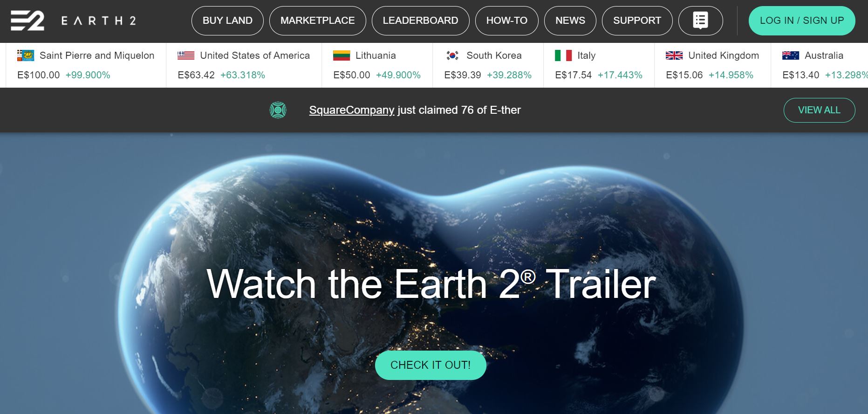Image resolution: width=868 pixels, height=414 pixels.
Task: Click the +39.288% change value
Action: point(509,75)
